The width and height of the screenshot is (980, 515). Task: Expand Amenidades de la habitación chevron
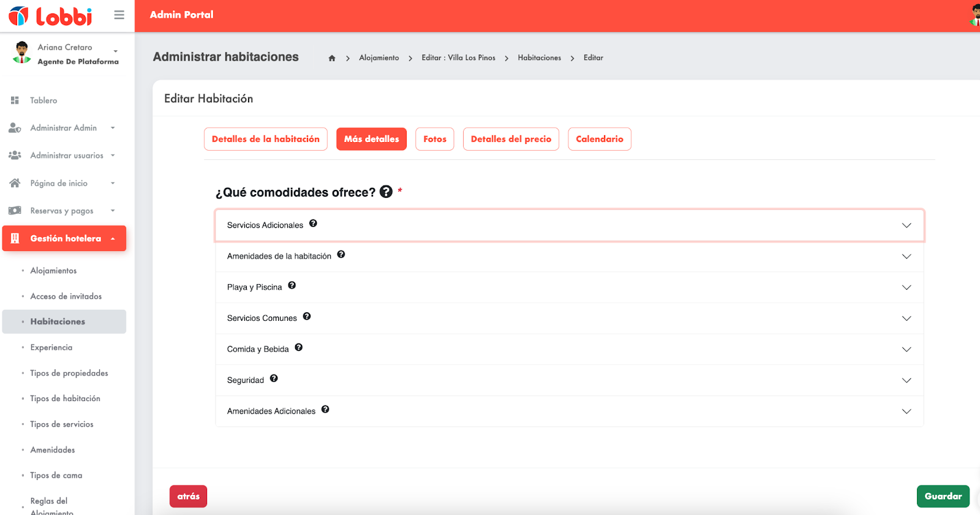pos(907,257)
